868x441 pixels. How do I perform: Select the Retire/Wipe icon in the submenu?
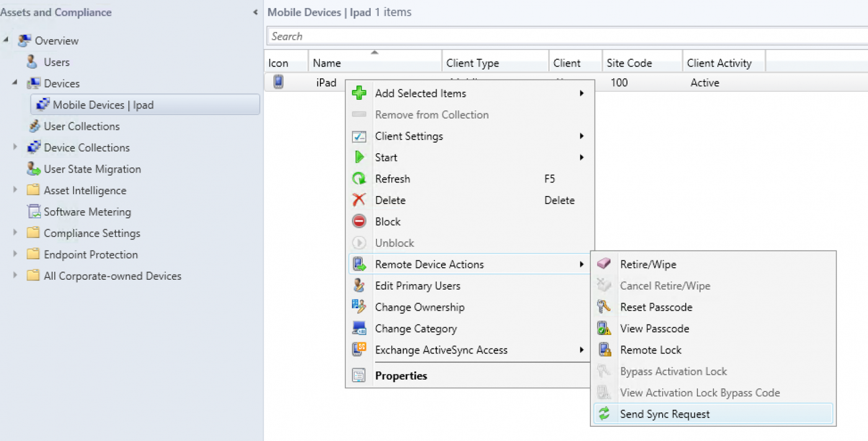click(603, 264)
